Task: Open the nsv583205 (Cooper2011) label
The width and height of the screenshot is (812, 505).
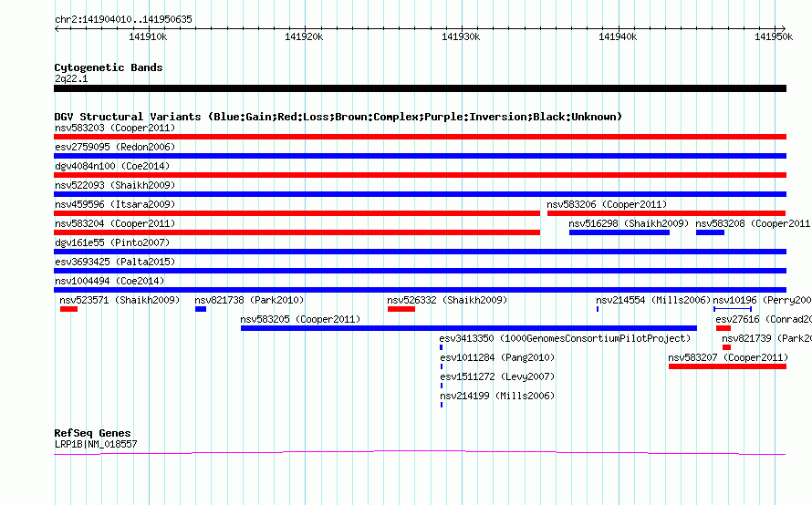Action: [x=300, y=319]
